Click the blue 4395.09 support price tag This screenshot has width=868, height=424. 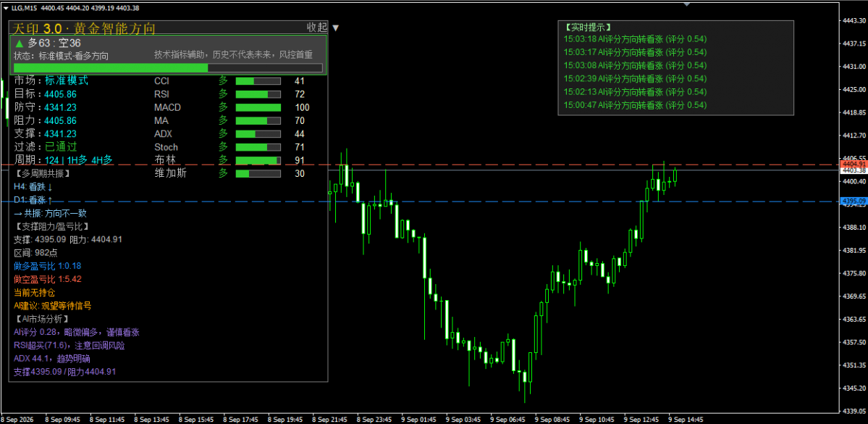point(853,201)
